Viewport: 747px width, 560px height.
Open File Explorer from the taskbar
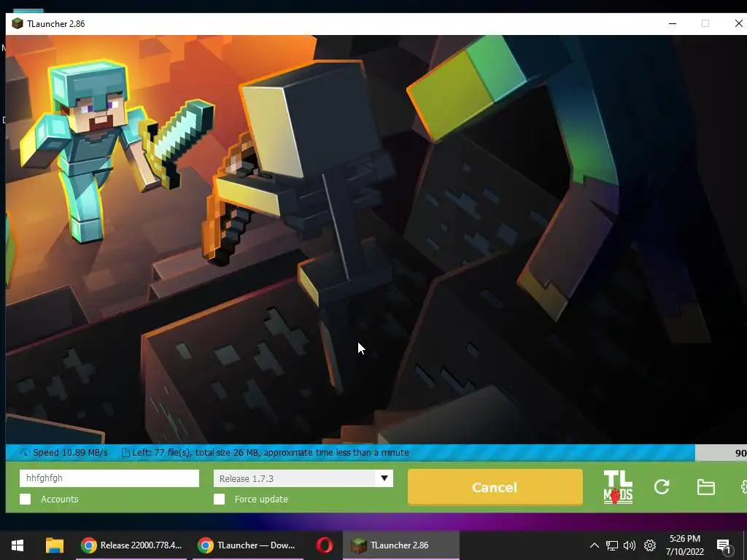[x=54, y=545]
